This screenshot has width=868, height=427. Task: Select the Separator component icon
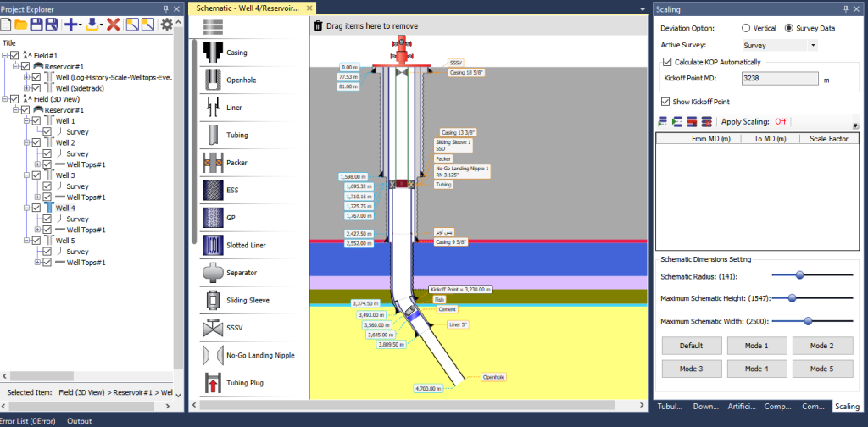pyautogui.click(x=213, y=273)
